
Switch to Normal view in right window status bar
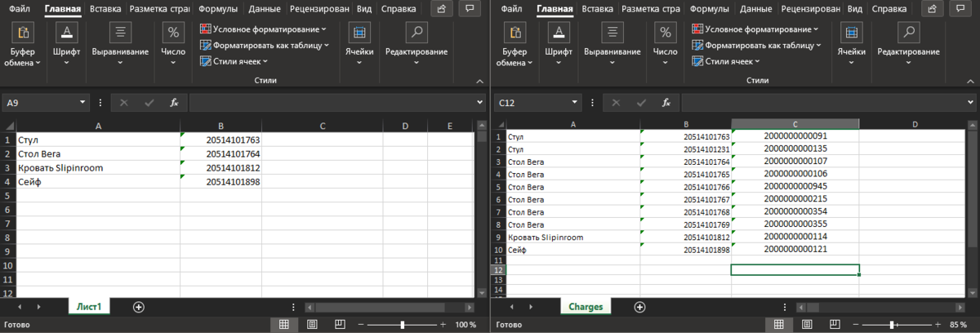click(778, 324)
